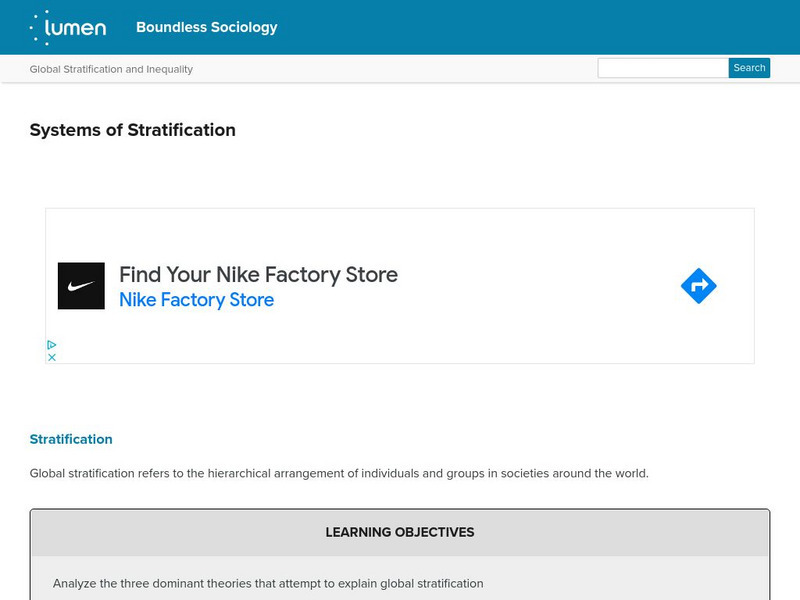Open the blue "Nike Factory Store" link
The height and width of the screenshot is (600, 800).
pyautogui.click(x=196, y=300)
